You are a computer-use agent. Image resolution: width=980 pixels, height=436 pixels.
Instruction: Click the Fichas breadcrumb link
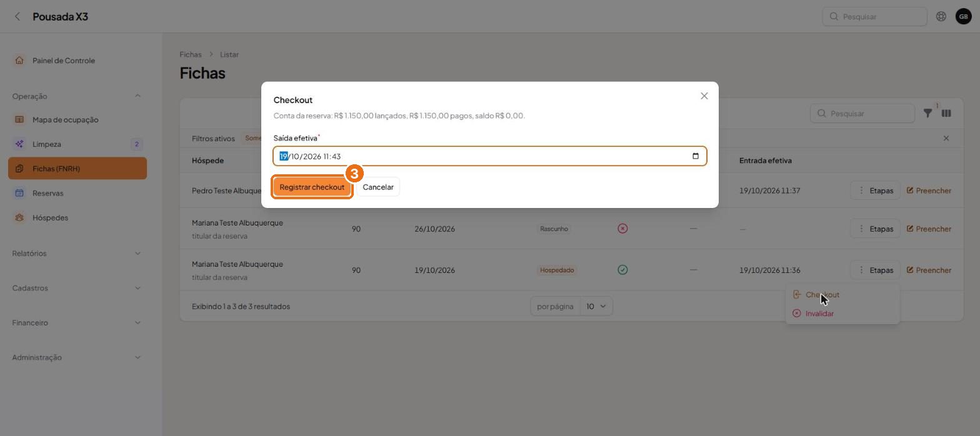tap(191, 54)
